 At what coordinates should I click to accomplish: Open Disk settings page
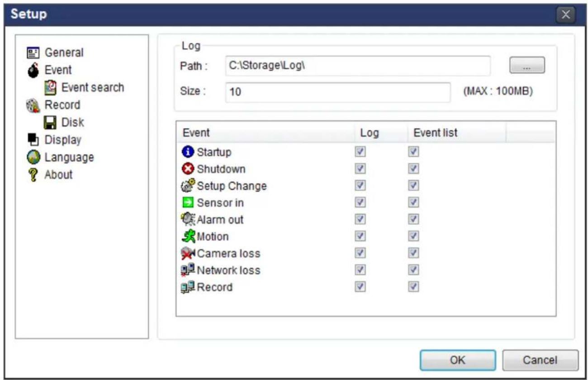click(x=72, y=123)
